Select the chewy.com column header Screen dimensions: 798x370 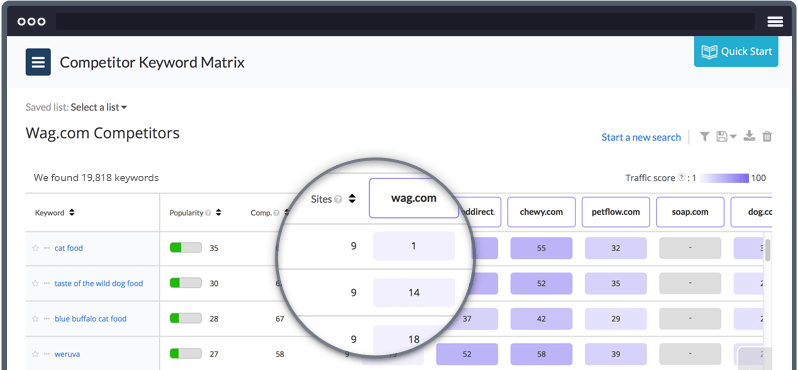(x=542, y=212)
